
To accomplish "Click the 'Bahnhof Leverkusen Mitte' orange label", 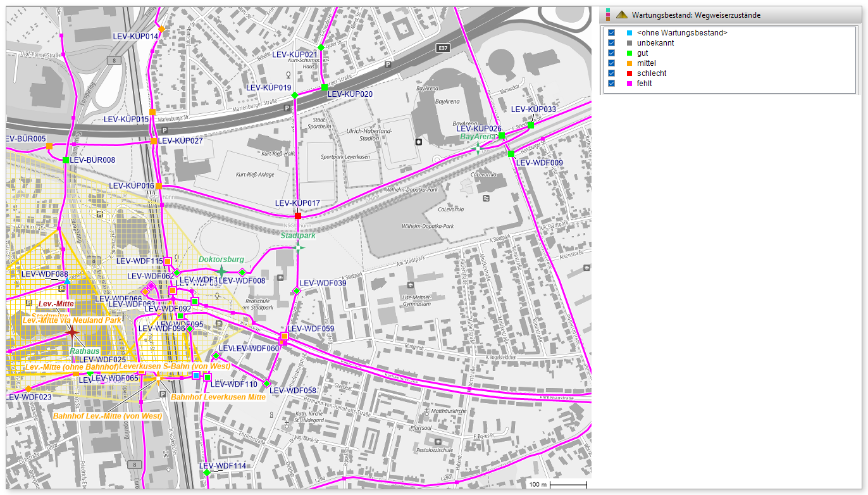I will pyautogui.click(x=218, y=398).
